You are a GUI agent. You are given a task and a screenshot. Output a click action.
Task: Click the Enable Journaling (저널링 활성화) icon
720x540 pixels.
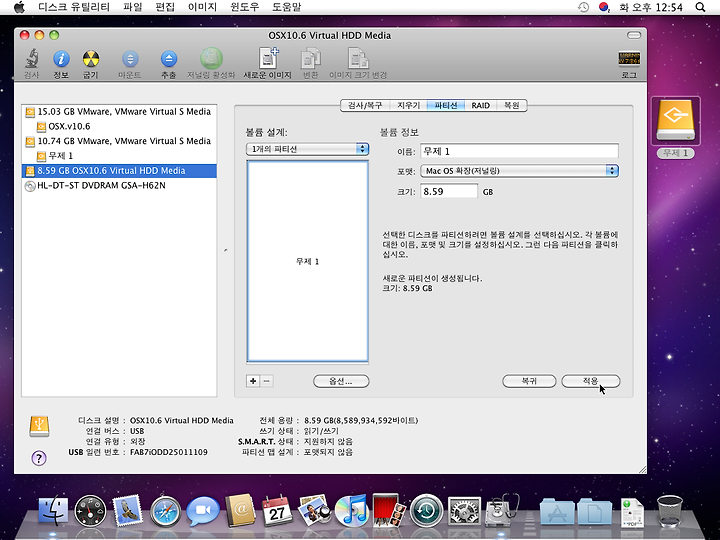click(211, 59)
